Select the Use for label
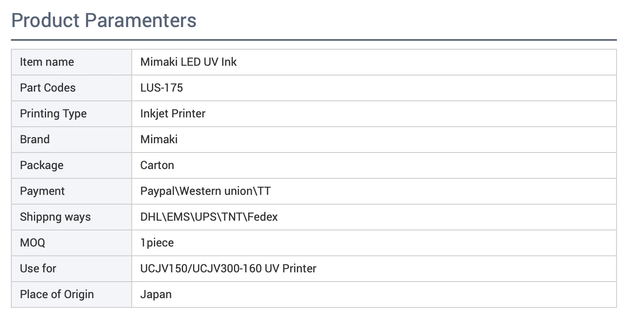Image resolution: width=644 pixels, height=326 pixels. coord(38,269)
